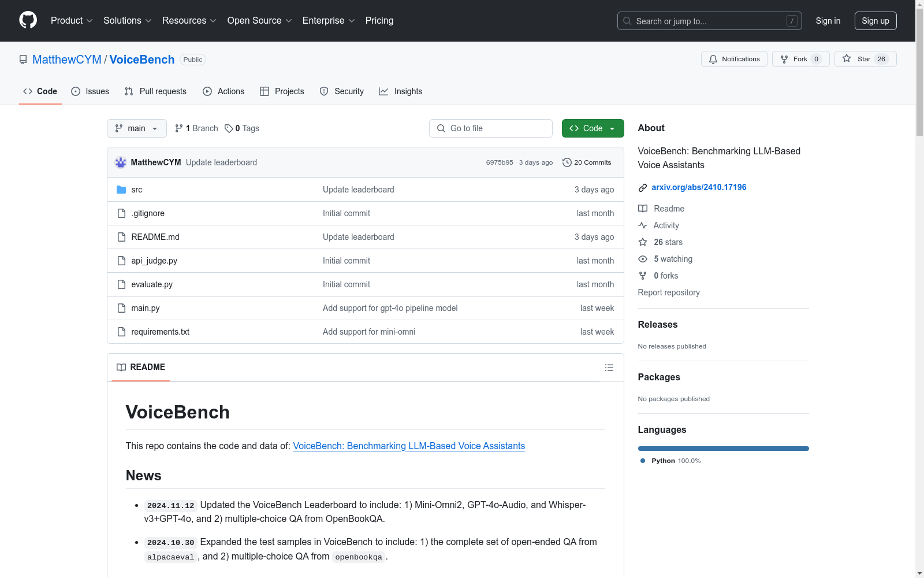Screen dimensions: 924x578
Task: Click the repository icon beside MatthewCYM
Action: point(23,60)
